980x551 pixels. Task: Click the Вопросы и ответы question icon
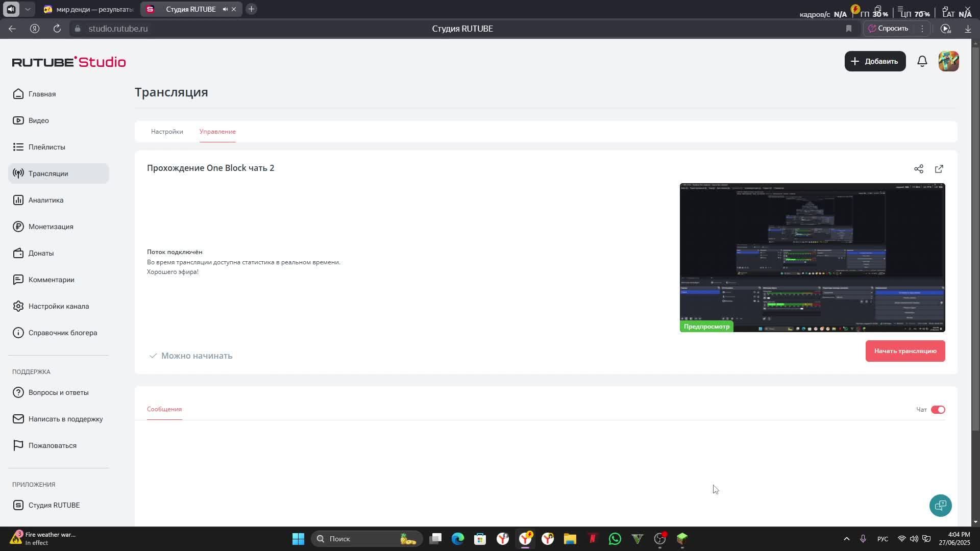coord(18,392)
